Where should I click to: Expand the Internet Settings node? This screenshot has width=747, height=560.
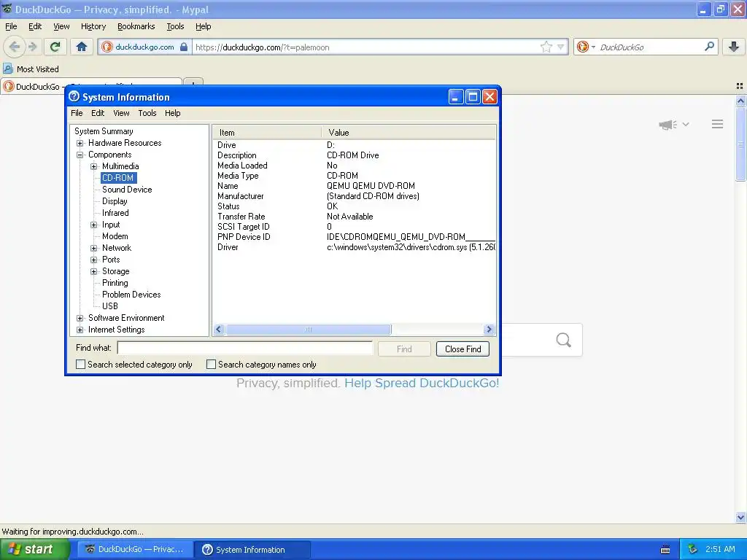[80, 330]
